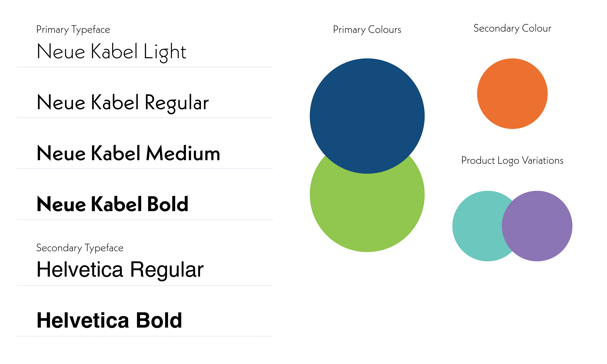Screen dimensions: 607x364
Task: Click the divider line under Neue Kabel Light
Action: pos(145,67)
